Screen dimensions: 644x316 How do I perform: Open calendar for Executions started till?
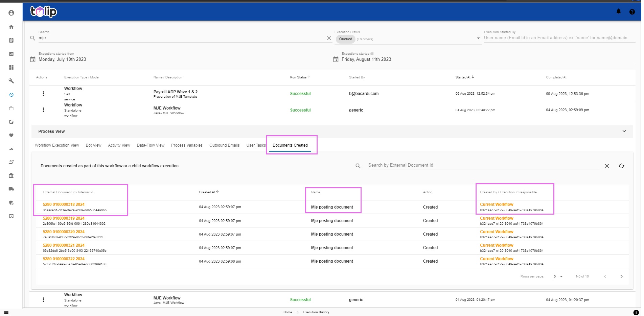[x=336, y=59]
